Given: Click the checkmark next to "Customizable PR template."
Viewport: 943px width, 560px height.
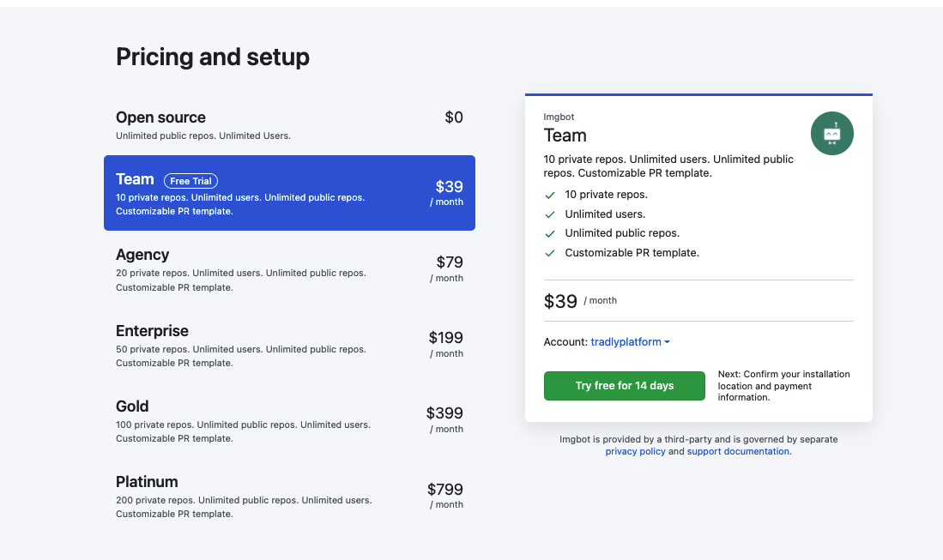Looking at the screenshot, I should click(550, 253).
